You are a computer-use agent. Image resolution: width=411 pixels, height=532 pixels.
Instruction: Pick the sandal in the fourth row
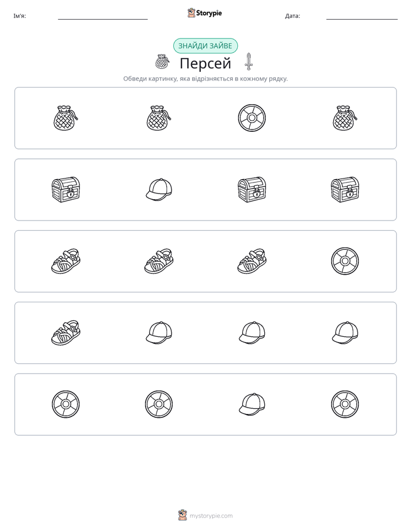66,333
